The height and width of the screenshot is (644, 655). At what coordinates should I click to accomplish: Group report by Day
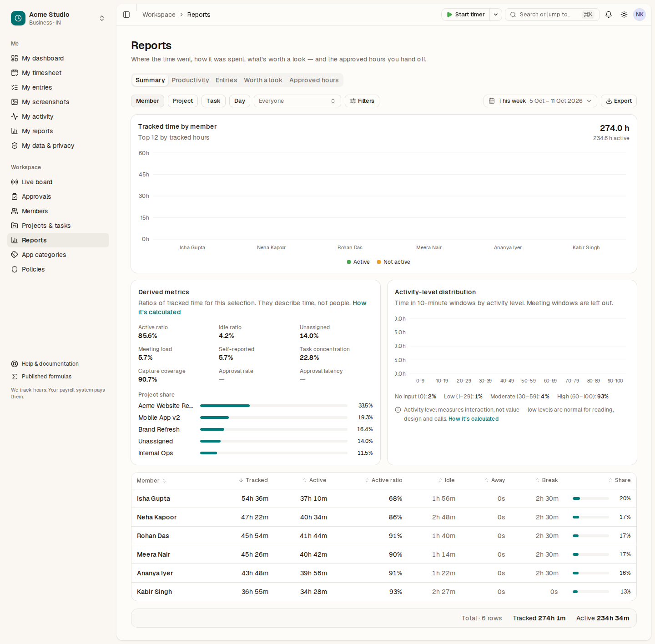[240, 101]
